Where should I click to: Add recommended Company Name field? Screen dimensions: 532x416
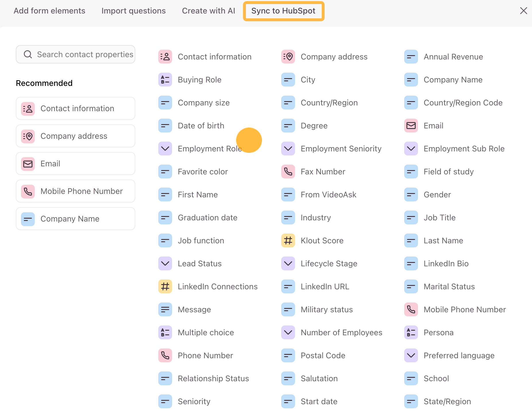click(76, 219)
